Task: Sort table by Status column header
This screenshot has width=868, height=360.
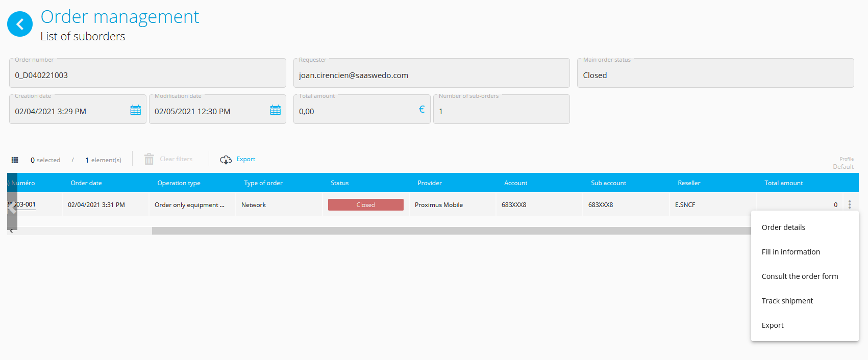Action: pyautogui.click(x=339, y=183)
